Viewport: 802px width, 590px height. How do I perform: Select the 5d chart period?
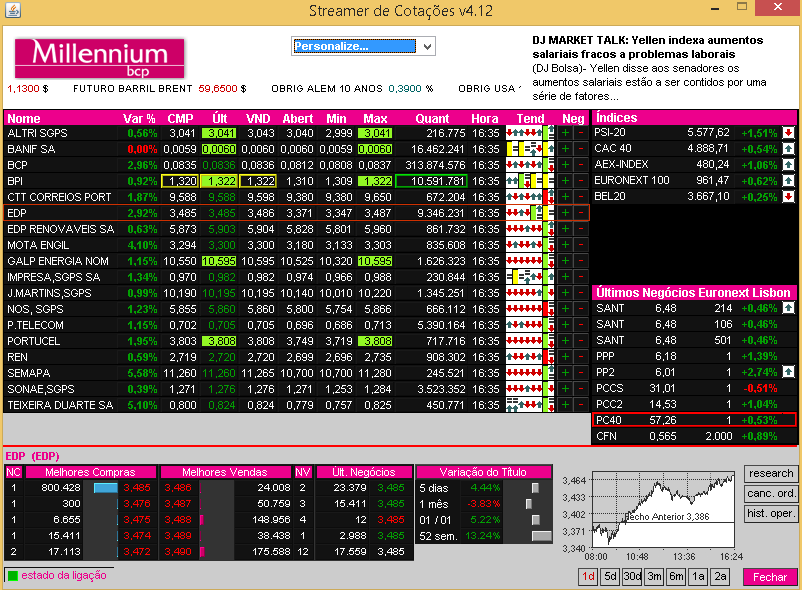point(610,577)
